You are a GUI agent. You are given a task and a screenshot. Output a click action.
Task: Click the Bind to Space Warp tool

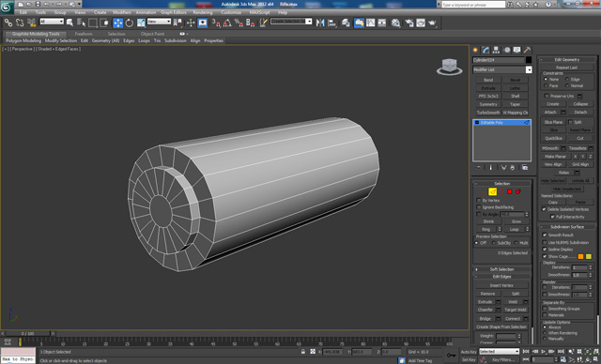[x=31, y=23]
